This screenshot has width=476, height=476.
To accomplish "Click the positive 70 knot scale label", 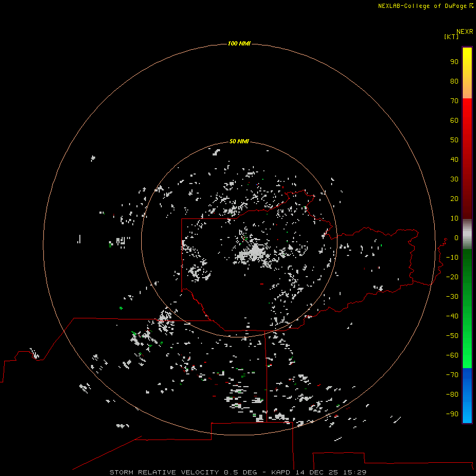I will 454,101.
